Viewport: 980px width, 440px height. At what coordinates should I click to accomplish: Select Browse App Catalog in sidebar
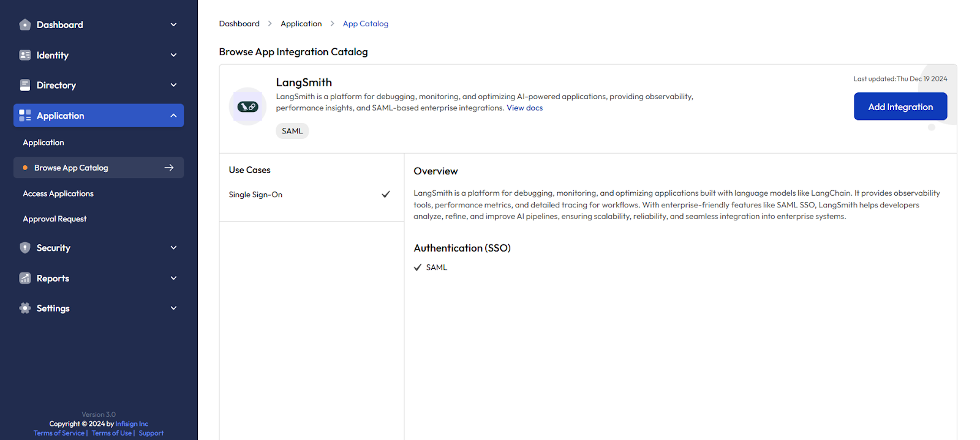(x=99, y=168)
